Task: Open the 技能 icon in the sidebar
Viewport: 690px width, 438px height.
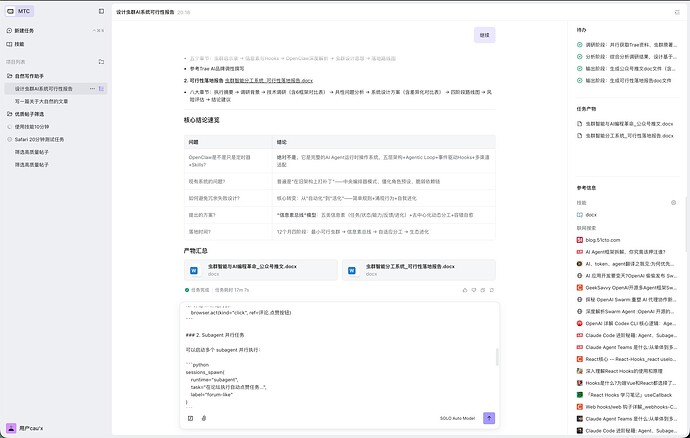Action: 10,44
